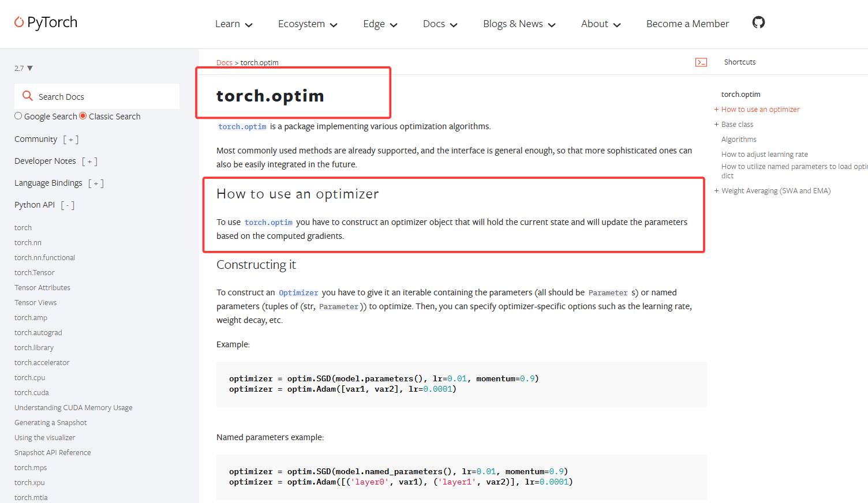The image size is (868, 503).
Task: Open the Blogs & News menu
Action: click(x=519, y=24)
